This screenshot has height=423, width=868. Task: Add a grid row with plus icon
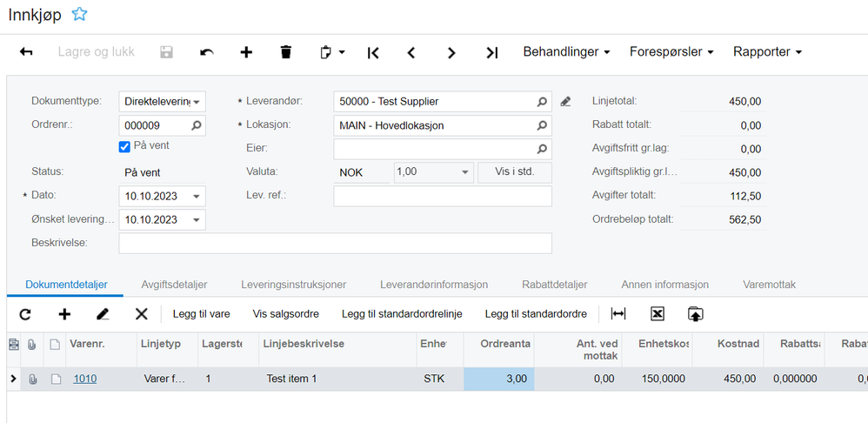(x=64, y=314)
